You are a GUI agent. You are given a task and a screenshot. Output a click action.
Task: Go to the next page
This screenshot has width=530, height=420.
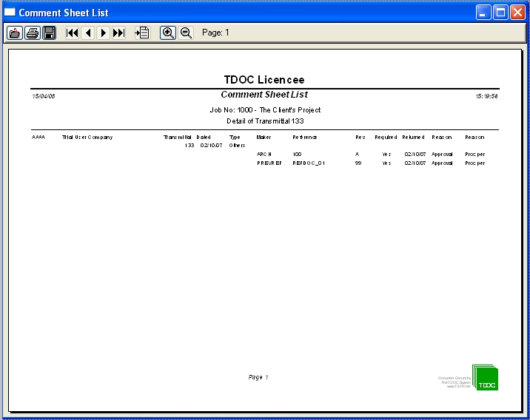click(x=104, y=33)
